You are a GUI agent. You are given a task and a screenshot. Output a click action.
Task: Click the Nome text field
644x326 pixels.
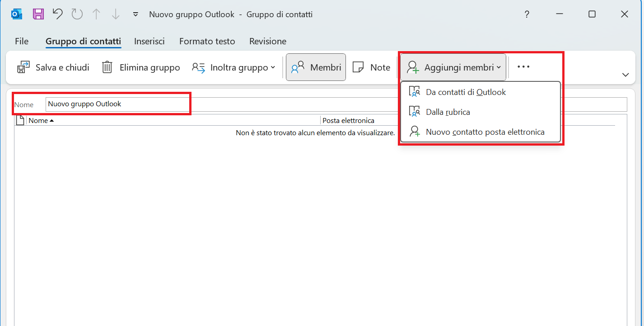(336, 104)
